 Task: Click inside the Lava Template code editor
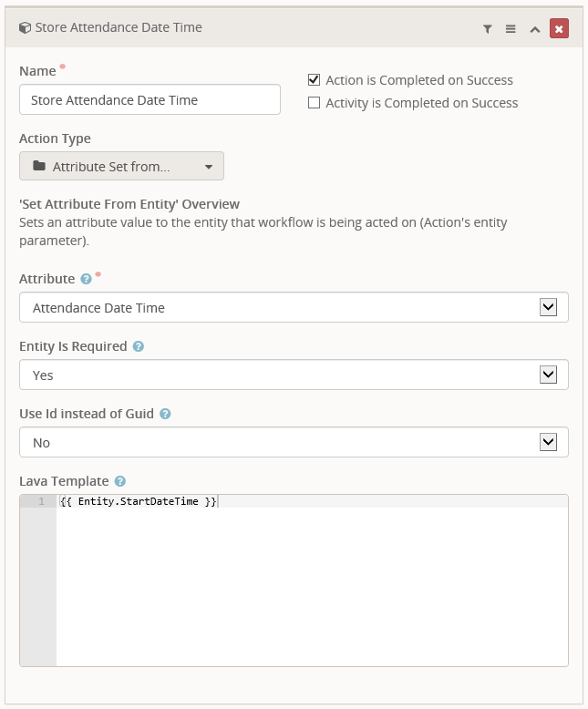click(x=310, y=583)
